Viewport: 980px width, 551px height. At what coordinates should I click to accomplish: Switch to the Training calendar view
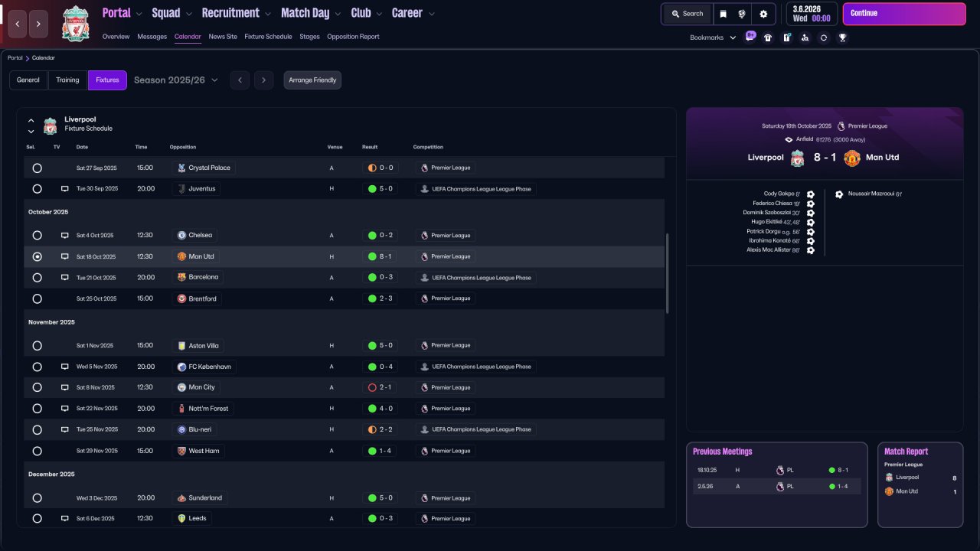tap(67, 80)
